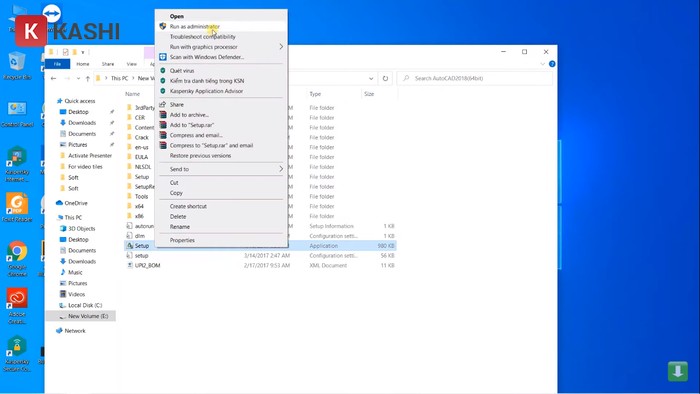Choose Create shortcut menu entry
Viewport: 700px width, 394px height.
click(221, 206)
